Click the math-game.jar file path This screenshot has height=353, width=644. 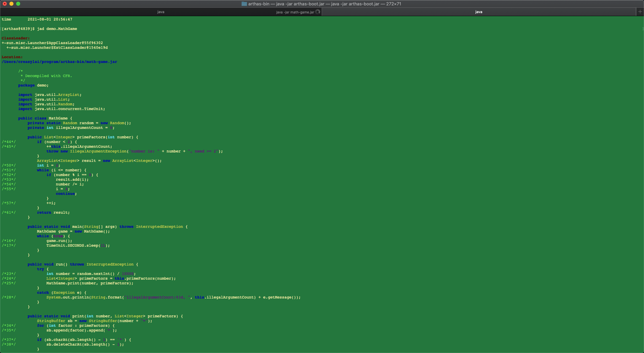[x=59, y=62]
